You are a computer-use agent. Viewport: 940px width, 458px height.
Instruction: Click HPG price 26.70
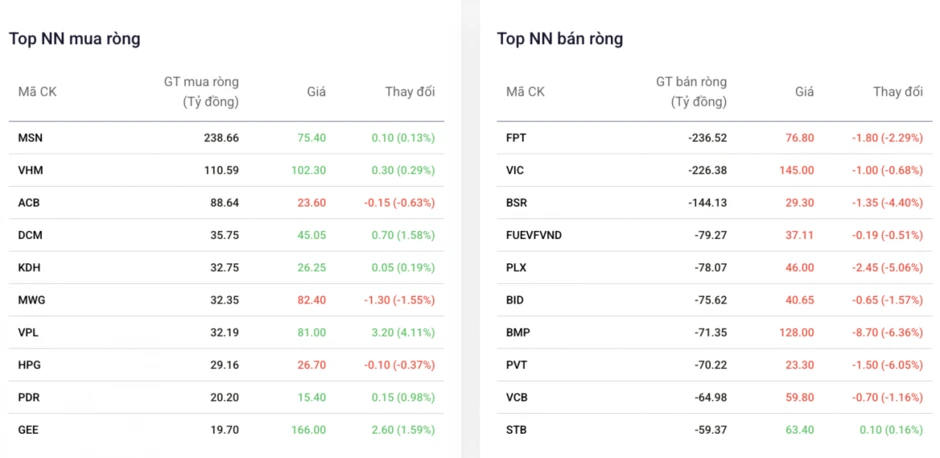(x=312, y=364)
